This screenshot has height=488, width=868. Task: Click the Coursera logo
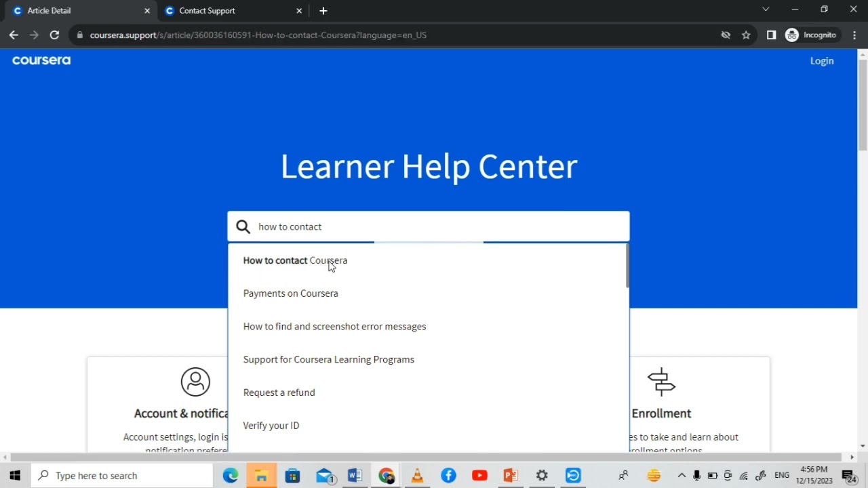(41, 60)
